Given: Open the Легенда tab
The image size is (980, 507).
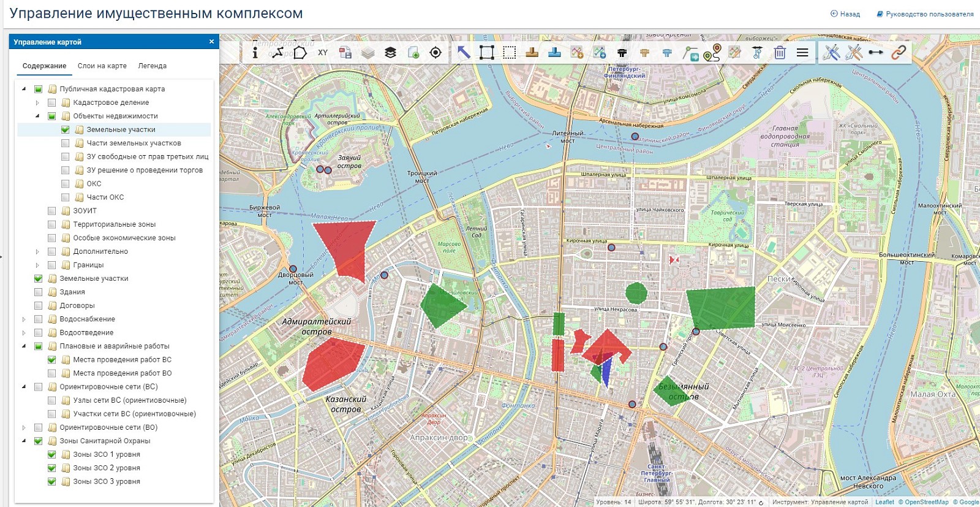Looking at the screenshot, I should (x=153, y=66).
